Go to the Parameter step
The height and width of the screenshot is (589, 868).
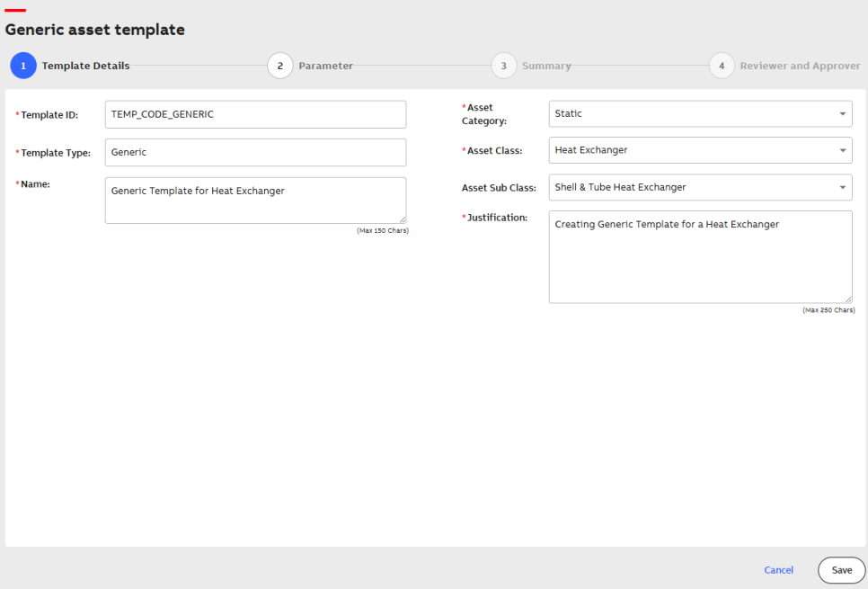[x=325, y=66]
